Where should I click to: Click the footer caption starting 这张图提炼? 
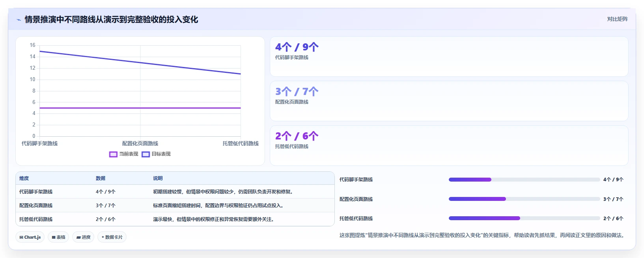[x=482, y=236]
